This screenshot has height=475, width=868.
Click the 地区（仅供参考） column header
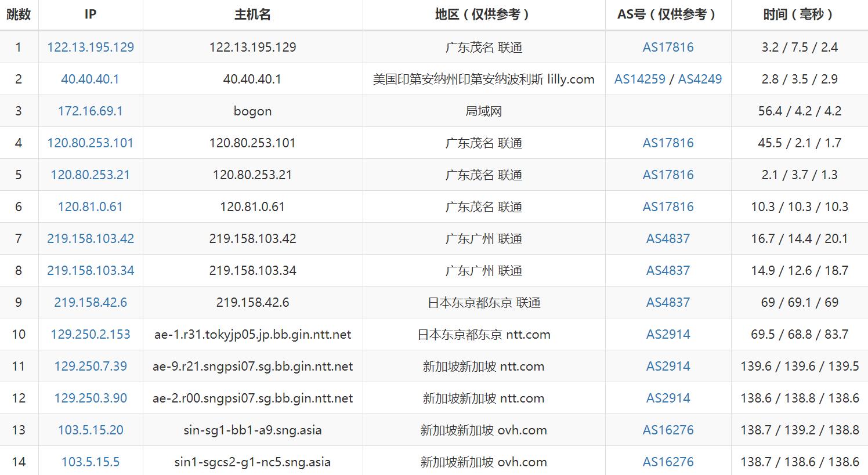pos(484,14)
